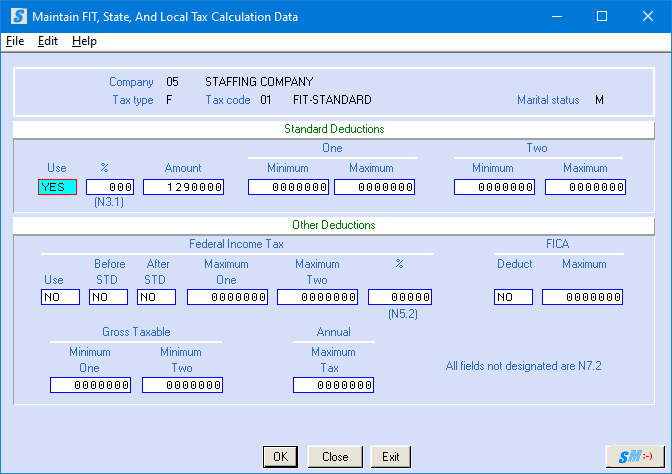Select the Annual Maximum Tax field
This screenshot has height=474, width=672.
[333, 385]
